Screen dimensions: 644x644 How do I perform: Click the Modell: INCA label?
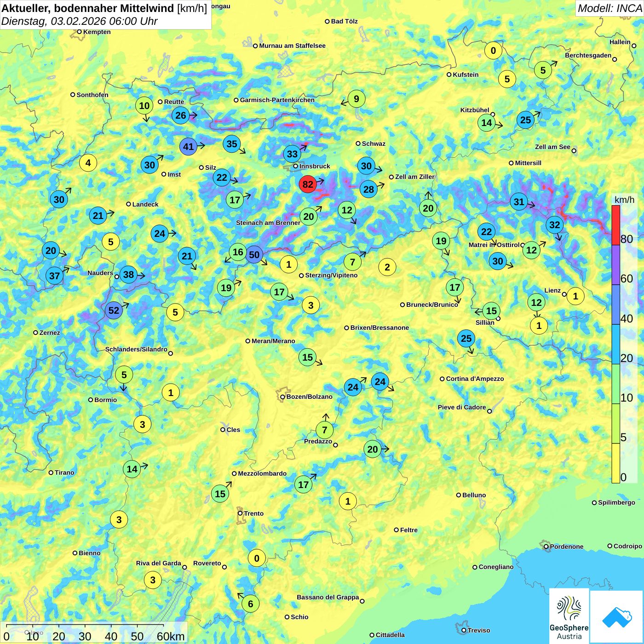tap(609, 8)
